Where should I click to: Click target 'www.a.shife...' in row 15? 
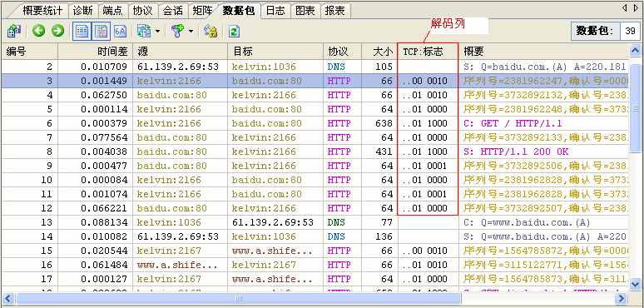pyautogui.click(x=272, y=251)
